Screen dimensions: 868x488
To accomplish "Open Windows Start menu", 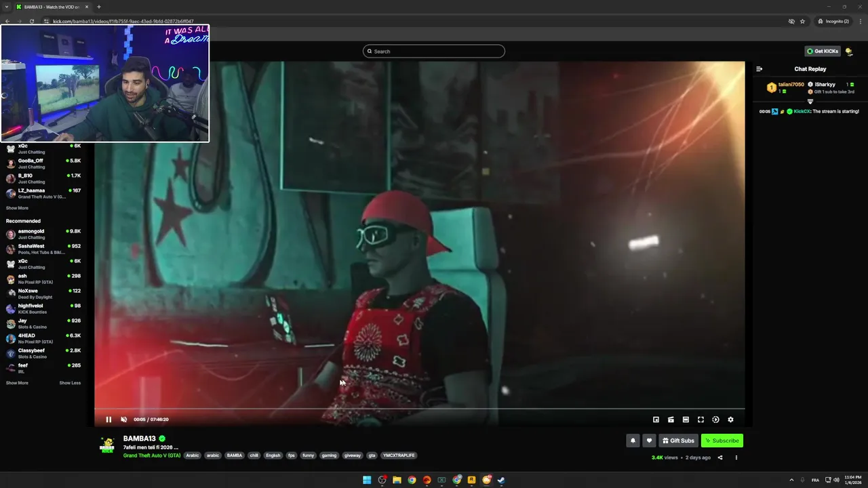I will tap(367, 480).
